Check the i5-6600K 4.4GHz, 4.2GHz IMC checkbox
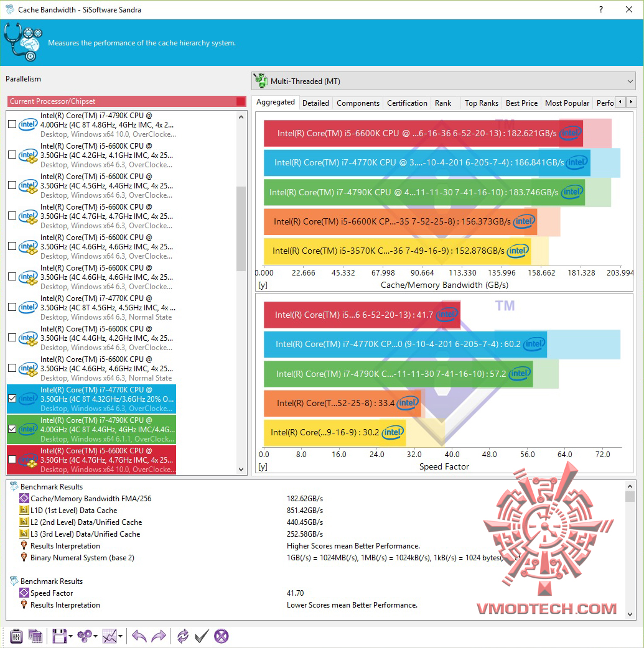644x648 pixels. (12, 338)
